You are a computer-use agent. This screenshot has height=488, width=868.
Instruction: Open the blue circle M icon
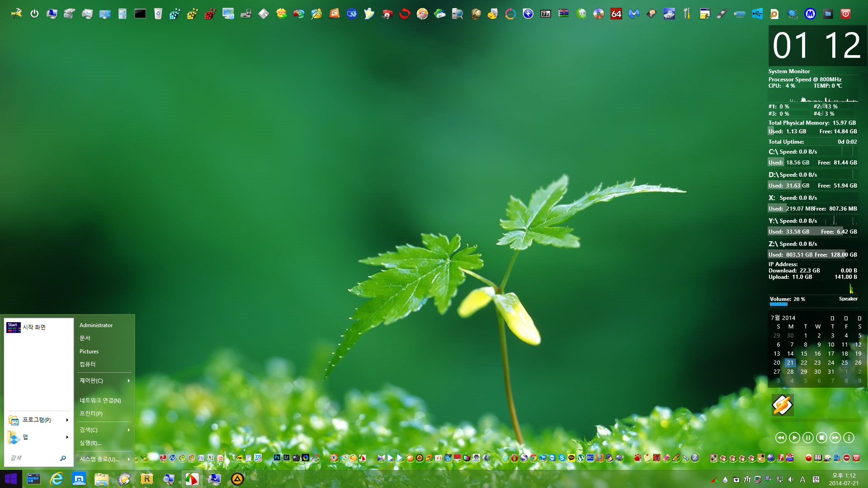(810, 14)
